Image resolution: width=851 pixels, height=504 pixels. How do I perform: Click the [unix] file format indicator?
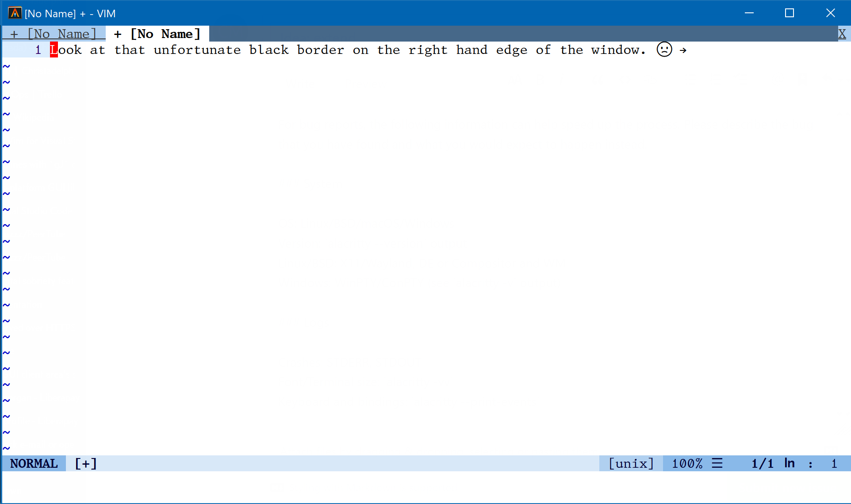(631, 463)
